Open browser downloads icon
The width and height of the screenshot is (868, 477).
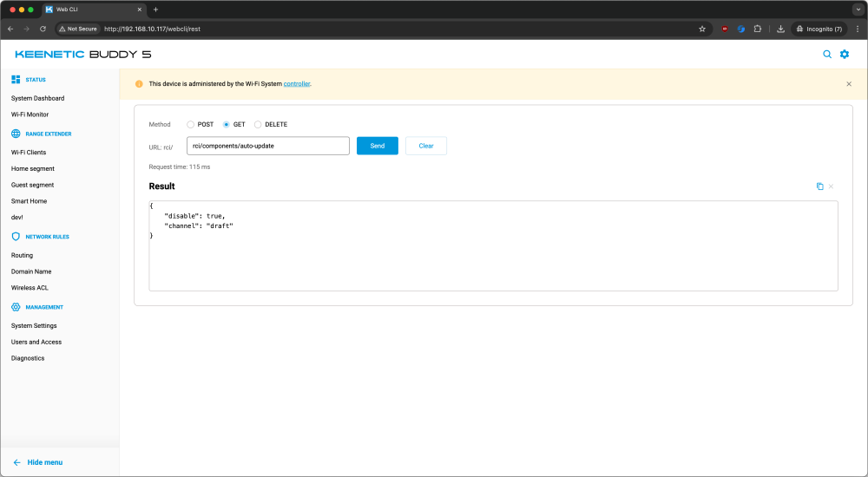[x=780, y=29]
